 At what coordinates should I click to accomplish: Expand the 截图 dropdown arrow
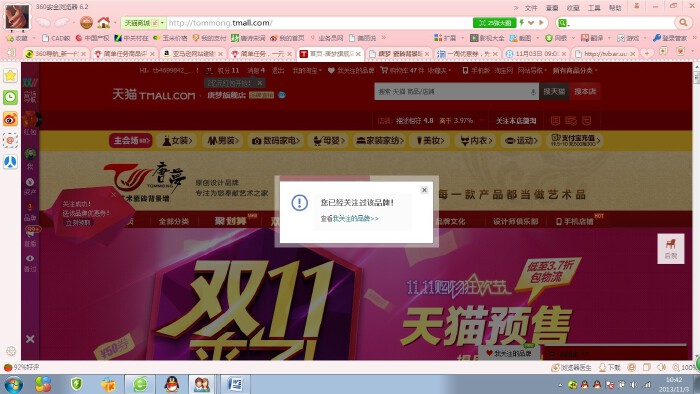click(x=538, y=38)
